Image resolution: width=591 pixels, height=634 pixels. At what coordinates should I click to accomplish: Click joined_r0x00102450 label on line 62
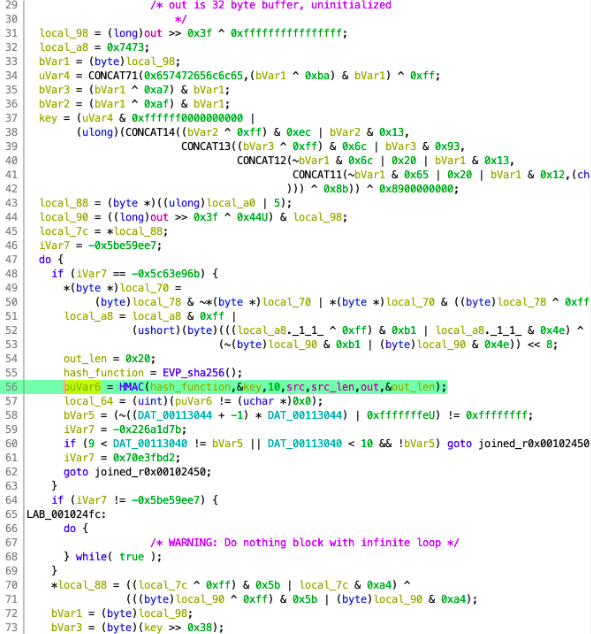coord(150,472)
